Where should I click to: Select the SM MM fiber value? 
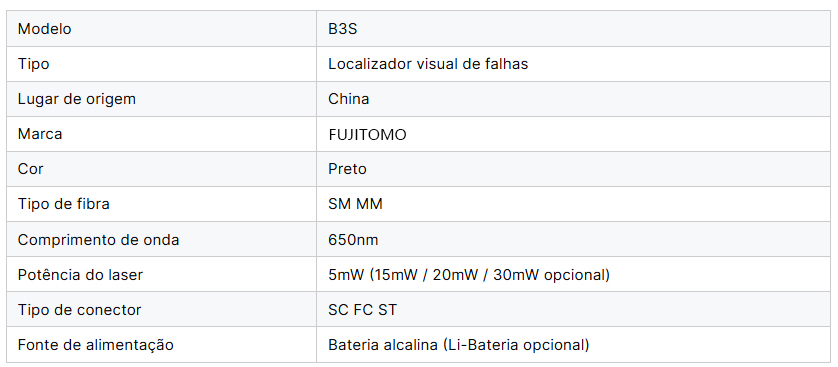(x=355, y=204)
